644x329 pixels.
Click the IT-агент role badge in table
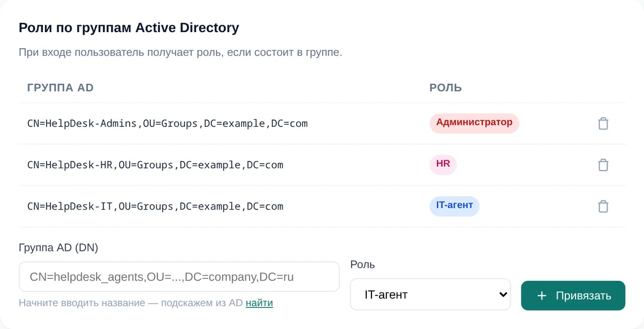pos(454,206)
